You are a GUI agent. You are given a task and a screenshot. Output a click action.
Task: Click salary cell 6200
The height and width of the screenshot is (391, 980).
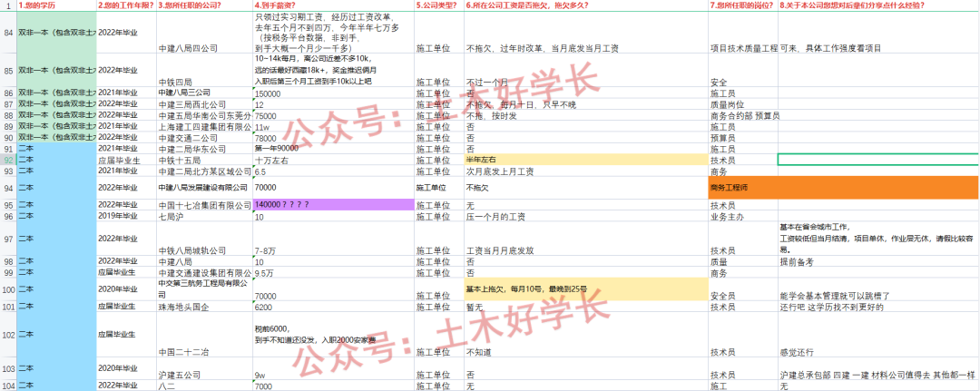click(334, 307)
